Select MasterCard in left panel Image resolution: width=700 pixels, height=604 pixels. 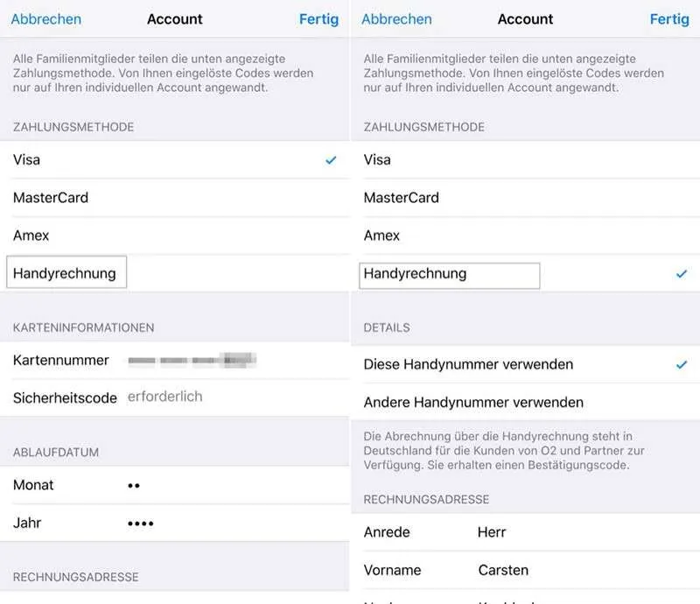click(x=174, y=198)
